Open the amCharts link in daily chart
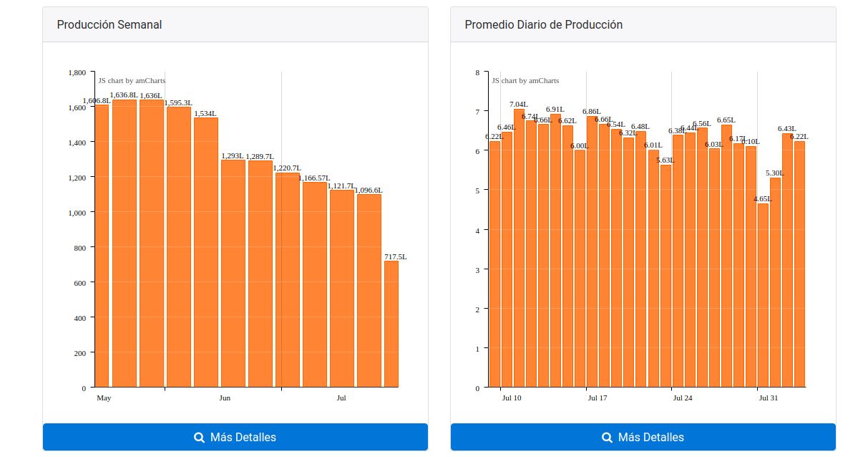Image resolution: width=868 pixels, height=457 pixels. 525,80
